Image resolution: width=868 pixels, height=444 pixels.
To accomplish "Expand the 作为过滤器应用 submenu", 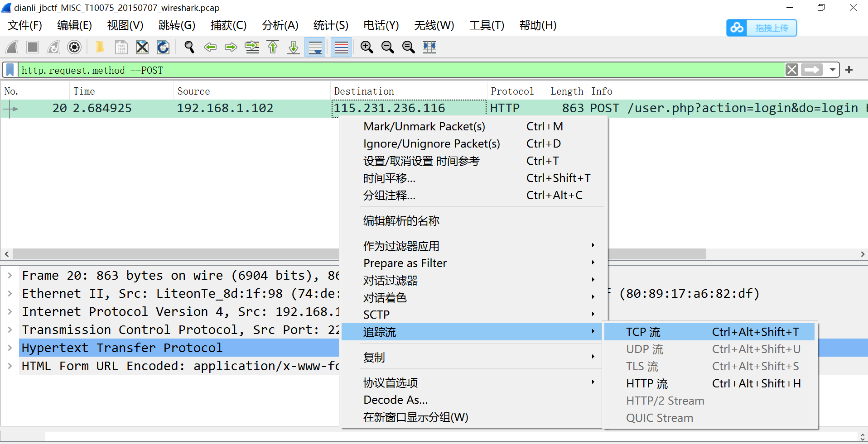I will pyautogui.click(x=471, y=246).
